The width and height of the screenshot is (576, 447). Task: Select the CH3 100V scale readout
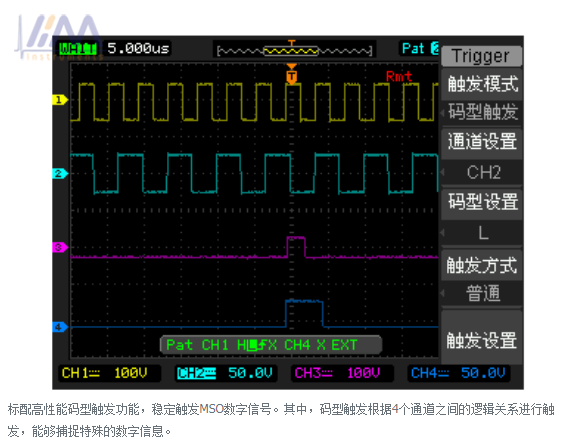(338, 373)
